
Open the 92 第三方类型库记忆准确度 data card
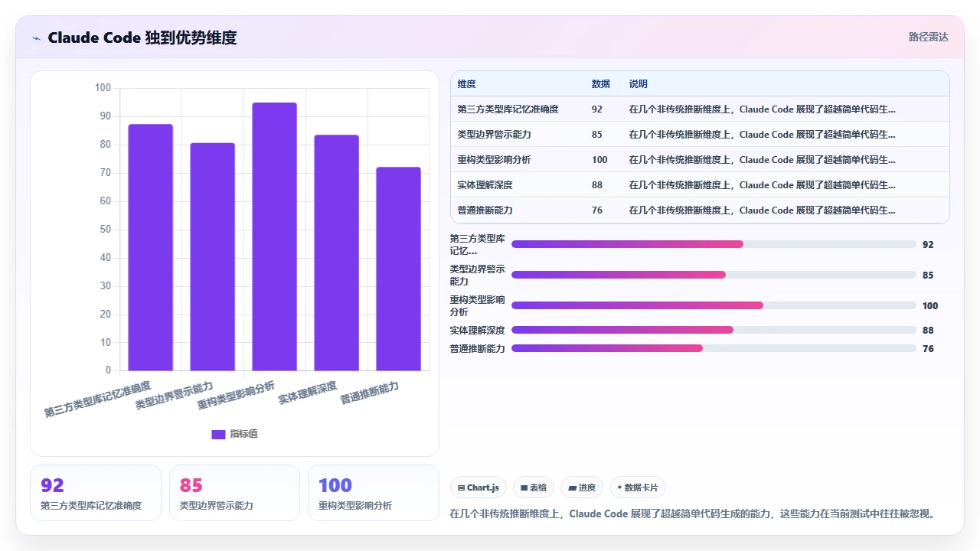point(96,493)
